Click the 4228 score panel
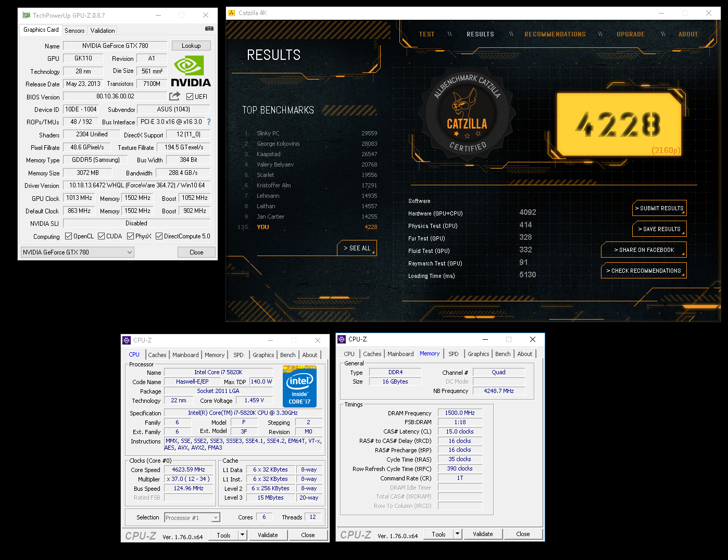 (x=619, y=125)
